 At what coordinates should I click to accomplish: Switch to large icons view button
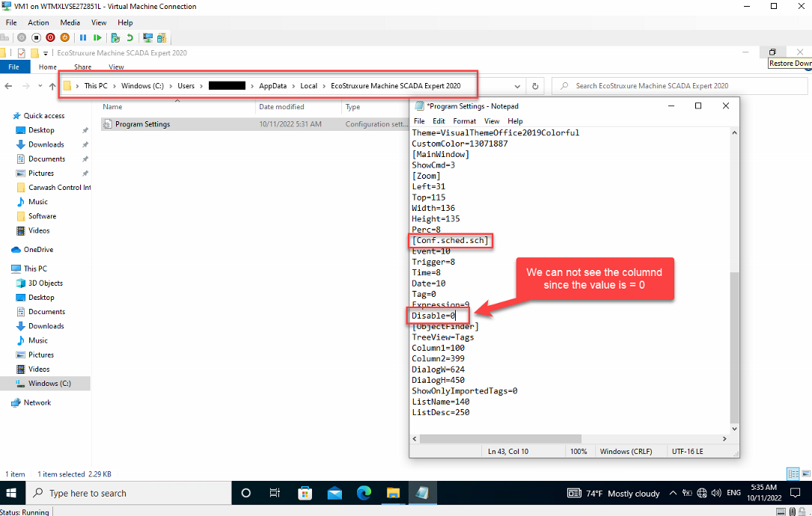point(806,473)
